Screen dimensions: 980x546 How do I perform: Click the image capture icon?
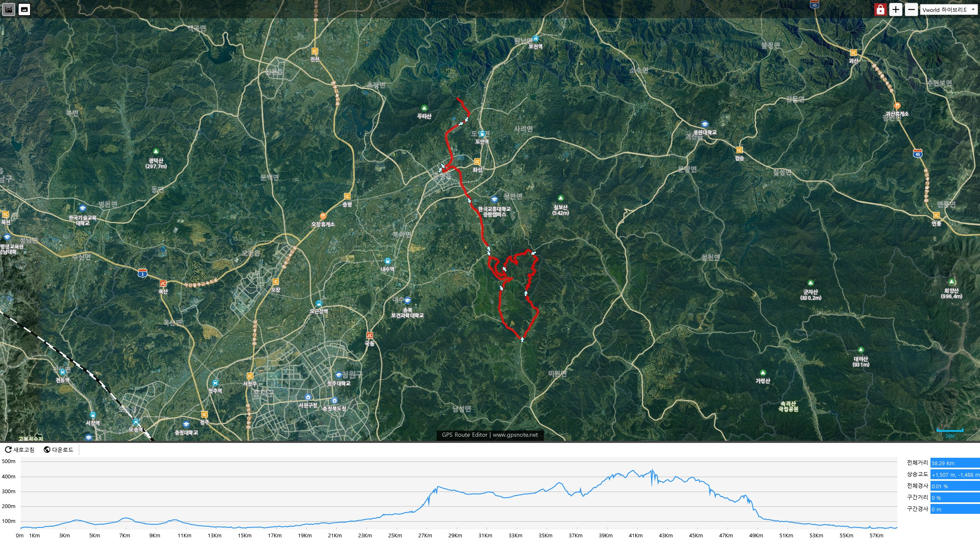24,9
